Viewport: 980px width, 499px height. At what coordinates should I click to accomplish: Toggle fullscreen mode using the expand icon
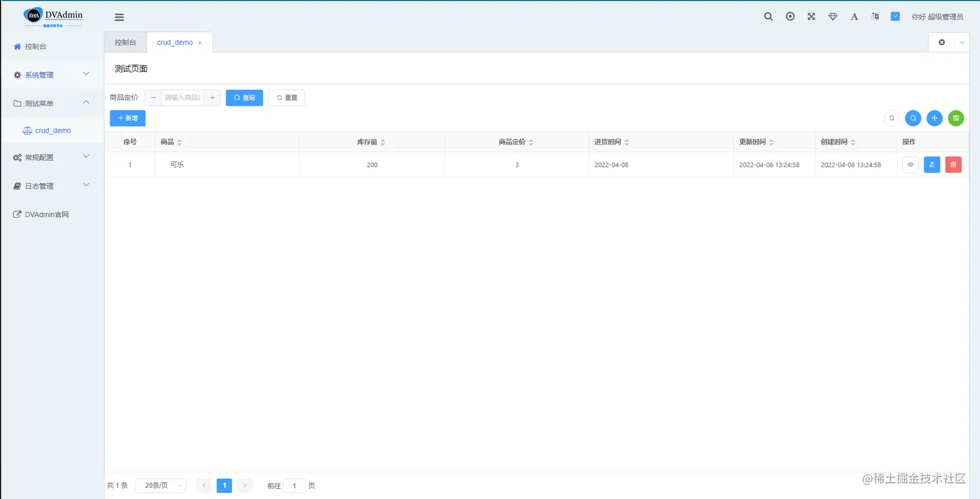811,16
